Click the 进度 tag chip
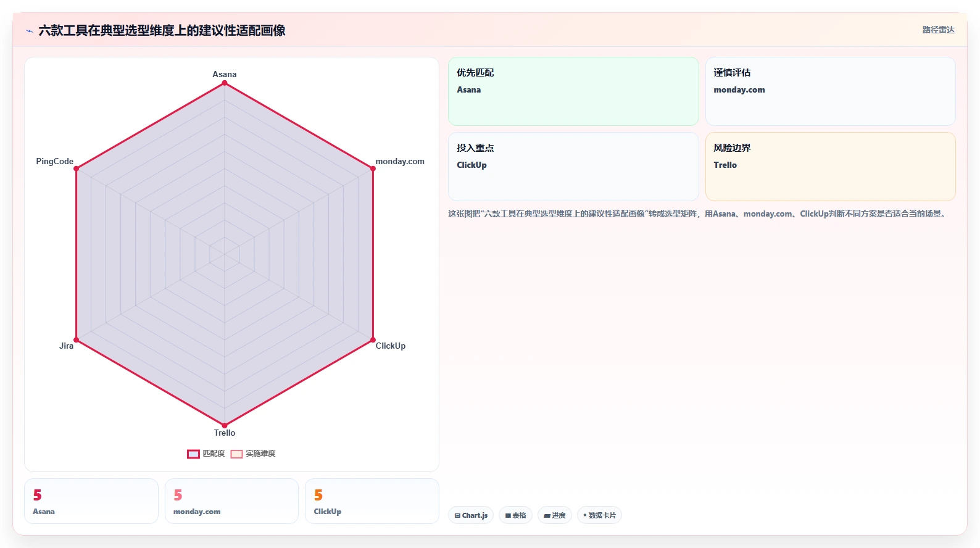The width and height of the screenshot is (980, 548). 555,515
